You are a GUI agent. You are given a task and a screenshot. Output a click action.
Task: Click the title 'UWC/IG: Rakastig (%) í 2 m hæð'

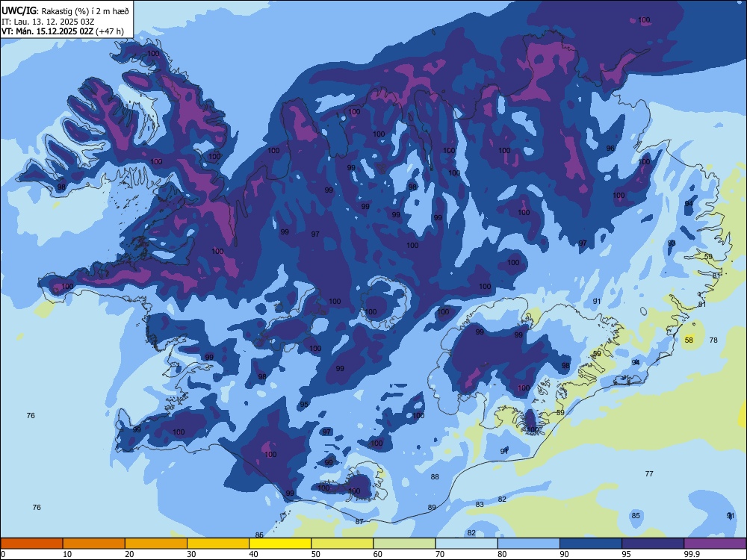pyautogui.click(x=65, y=11)
